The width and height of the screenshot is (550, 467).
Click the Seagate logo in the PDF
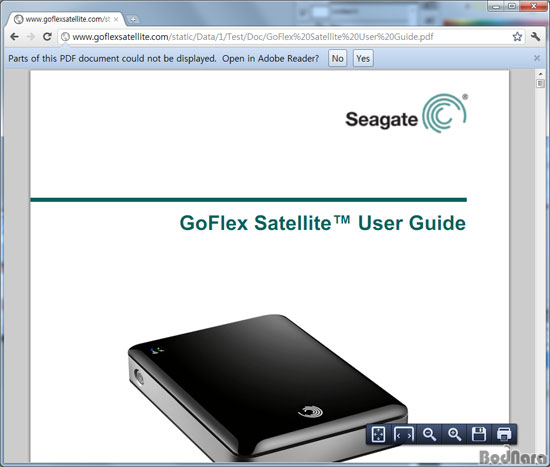pyautogui.click(x=407, y=113)
